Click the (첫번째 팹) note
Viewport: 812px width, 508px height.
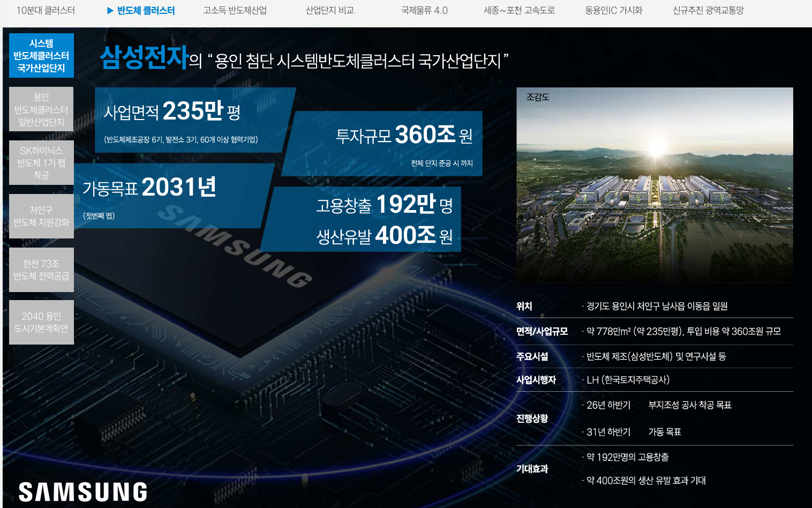(x=99, y=215)
